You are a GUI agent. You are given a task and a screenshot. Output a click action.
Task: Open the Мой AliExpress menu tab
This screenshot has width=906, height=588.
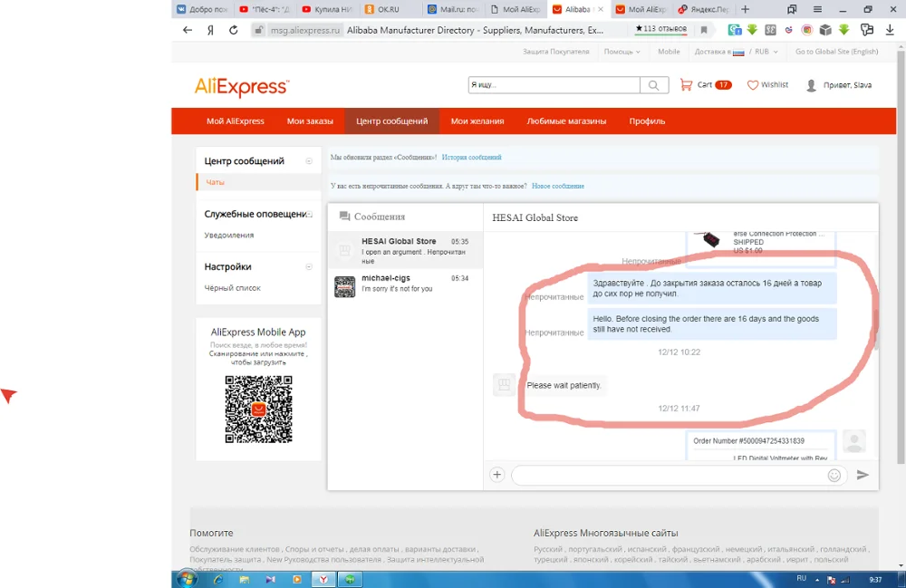click(236, 121)
